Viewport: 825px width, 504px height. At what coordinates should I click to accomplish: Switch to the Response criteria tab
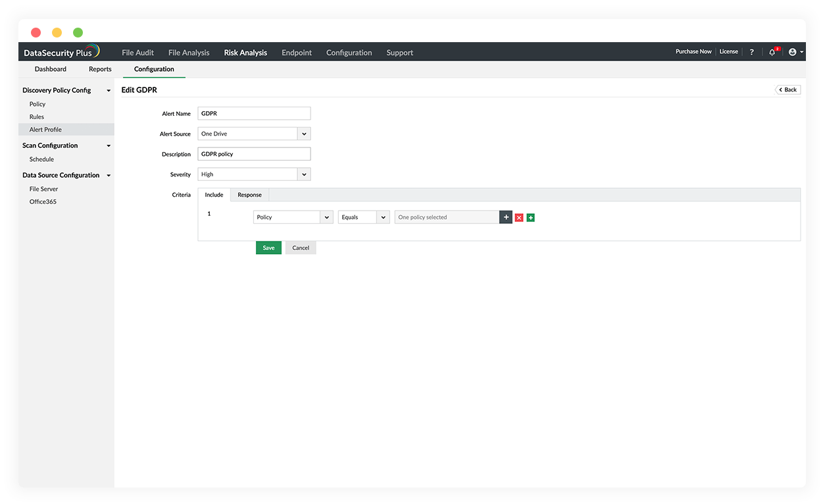(250, 195)
